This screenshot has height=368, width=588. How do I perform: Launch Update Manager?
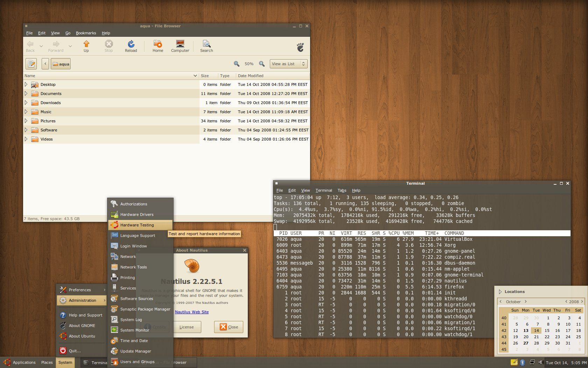click(140, 351)
